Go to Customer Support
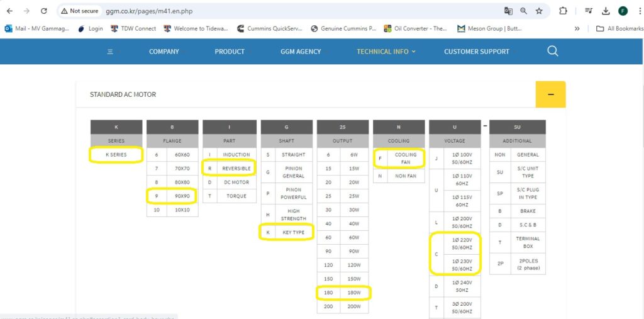644x319 pixels. click(x=477, y=52)
